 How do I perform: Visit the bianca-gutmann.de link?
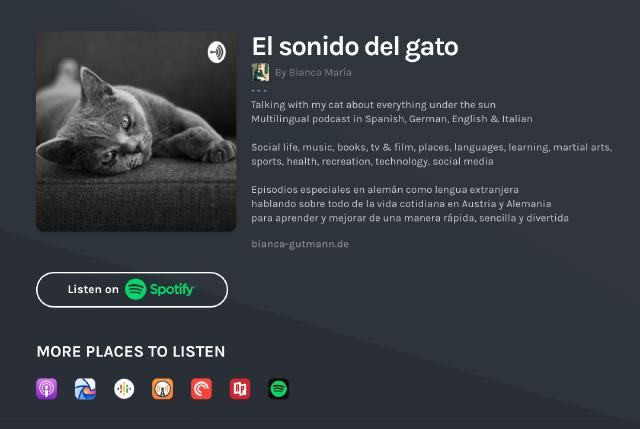(300, 244)
